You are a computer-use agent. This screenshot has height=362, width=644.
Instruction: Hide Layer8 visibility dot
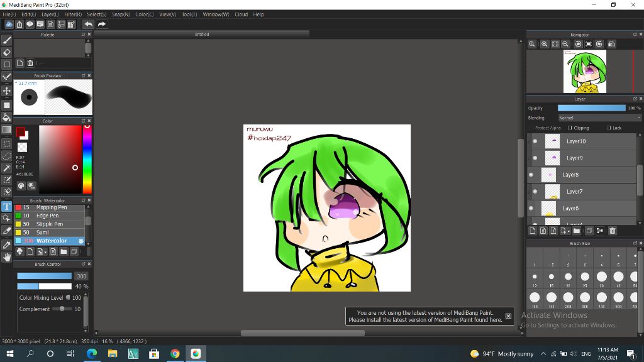click(531, 175)
